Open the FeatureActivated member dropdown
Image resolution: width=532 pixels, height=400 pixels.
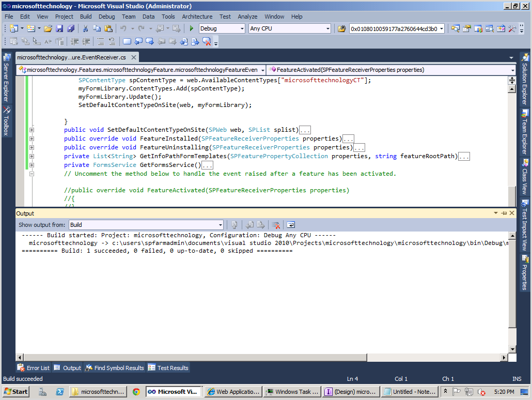click(513, 70)
